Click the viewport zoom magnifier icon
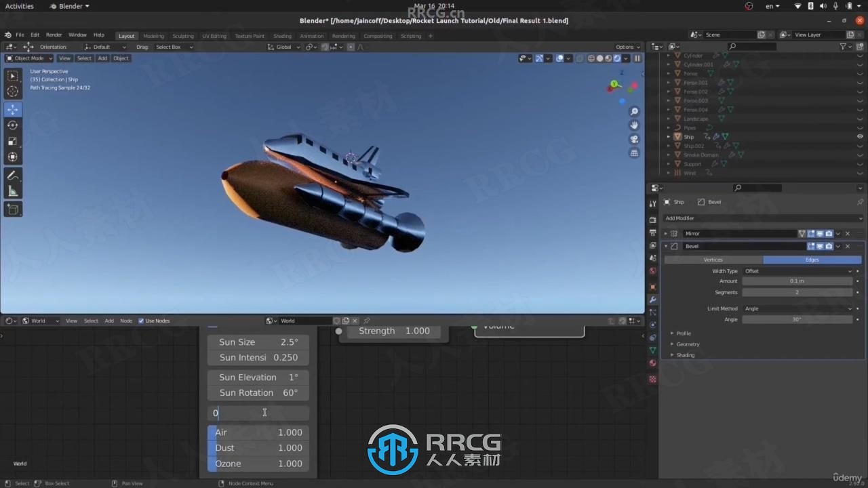This screenshot has height=488, width=868. pyautogui.click(x=634, y=111)
